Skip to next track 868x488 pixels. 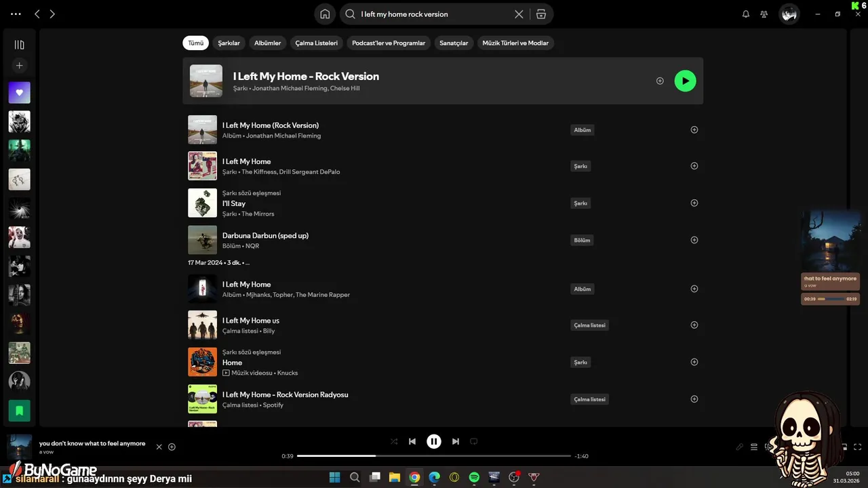click(x=456, y=441)
